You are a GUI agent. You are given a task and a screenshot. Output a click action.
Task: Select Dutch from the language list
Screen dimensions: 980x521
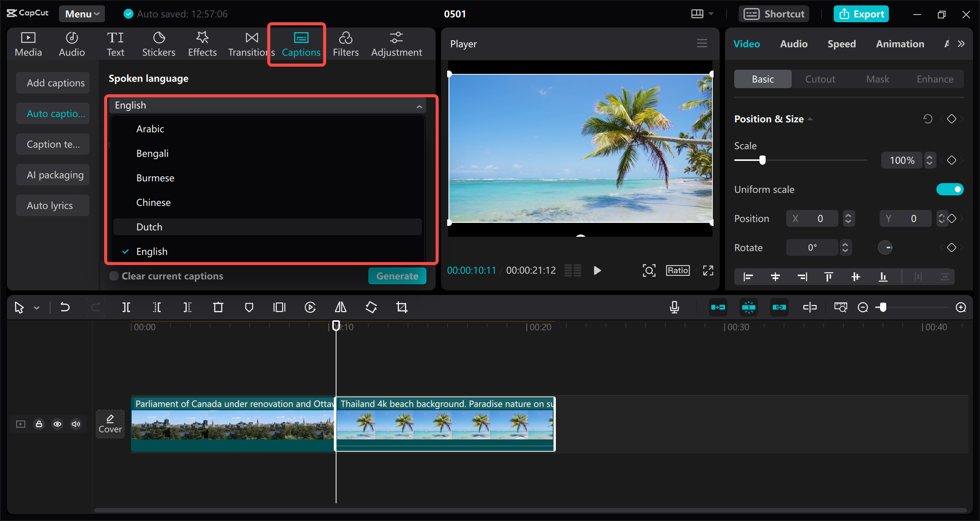click(x=149, y=226)
